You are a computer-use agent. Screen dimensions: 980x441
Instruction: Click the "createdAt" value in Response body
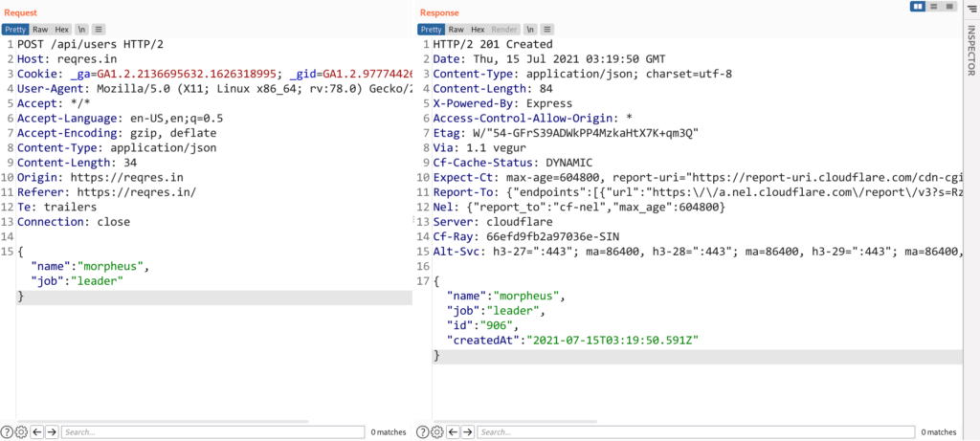point(612,342)
